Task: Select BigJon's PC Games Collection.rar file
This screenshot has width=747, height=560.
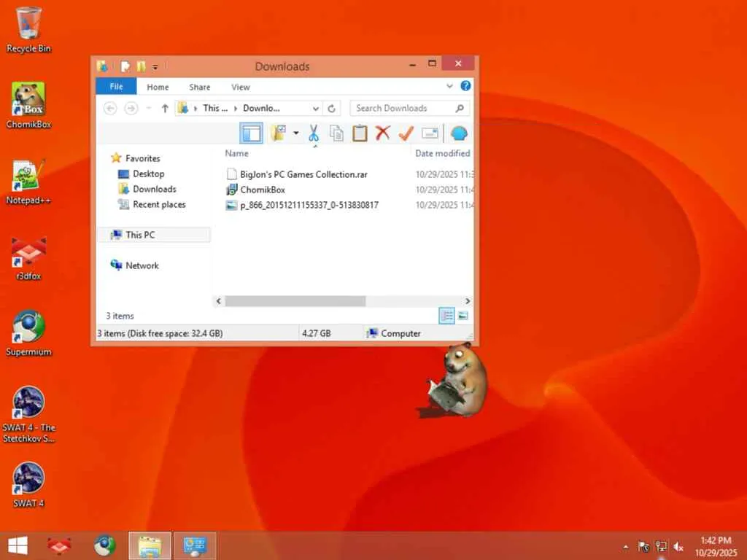Action: (x=304, y=174)
